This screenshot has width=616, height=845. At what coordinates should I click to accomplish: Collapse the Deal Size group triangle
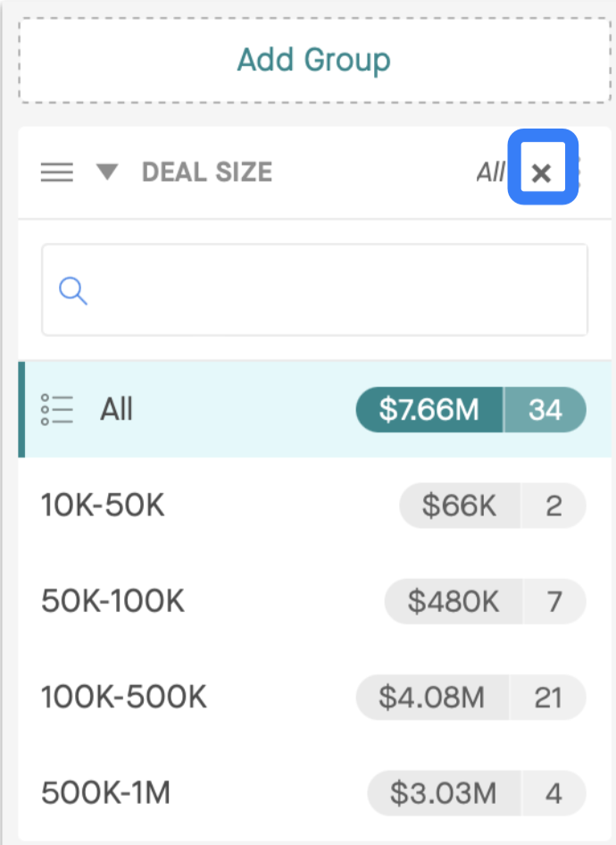tap(107, 172)
